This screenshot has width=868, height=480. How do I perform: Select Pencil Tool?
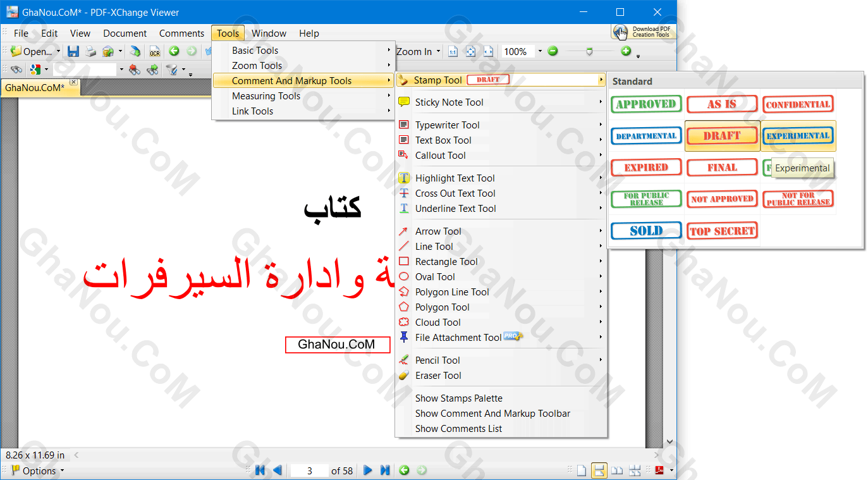tap(501, 360)
